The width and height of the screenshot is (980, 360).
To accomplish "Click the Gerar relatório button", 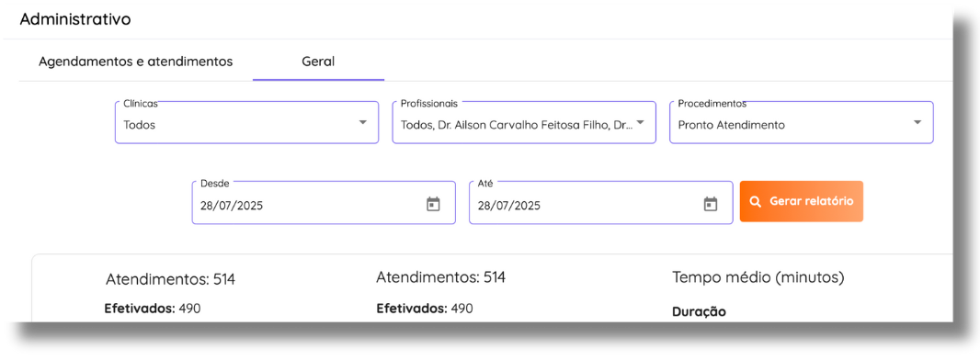I will click(802, 201).
